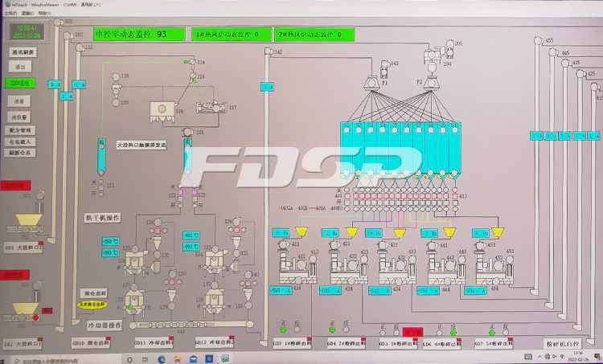
Task: Open the 冷却器操作 cooler operation panel
Action: 104,325
